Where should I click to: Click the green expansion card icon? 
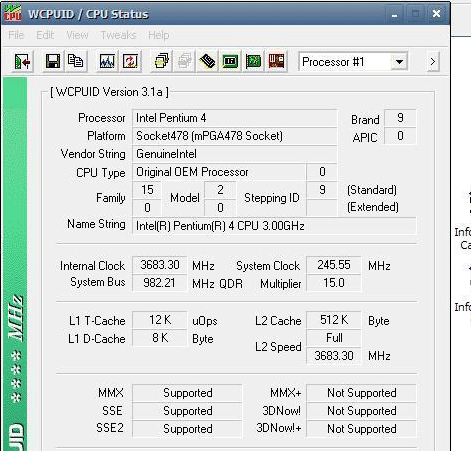pyautogui.click(x=253, y=61)
